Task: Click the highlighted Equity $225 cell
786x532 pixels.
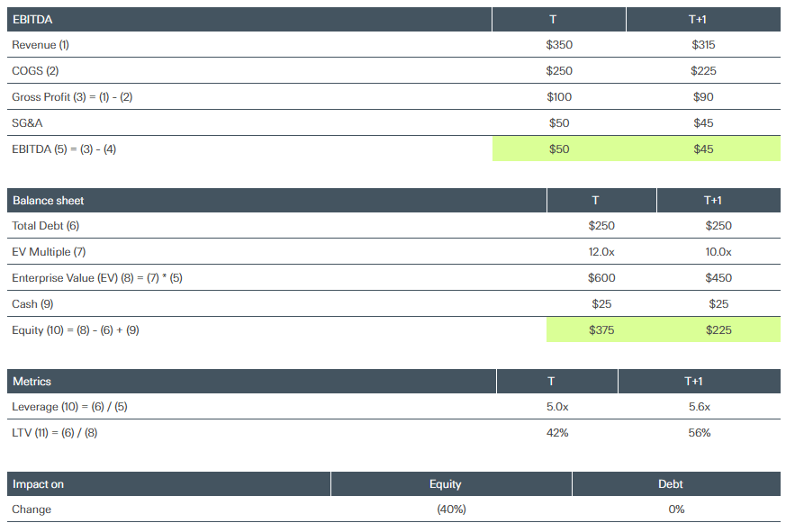Action: (x=718, y=330)
